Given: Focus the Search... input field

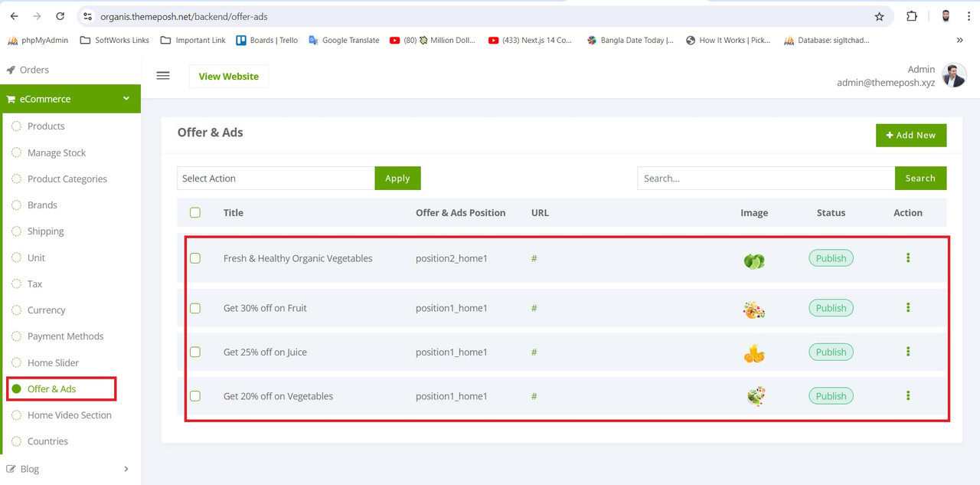Looking at the screenshot, I should tap(766, 178).
